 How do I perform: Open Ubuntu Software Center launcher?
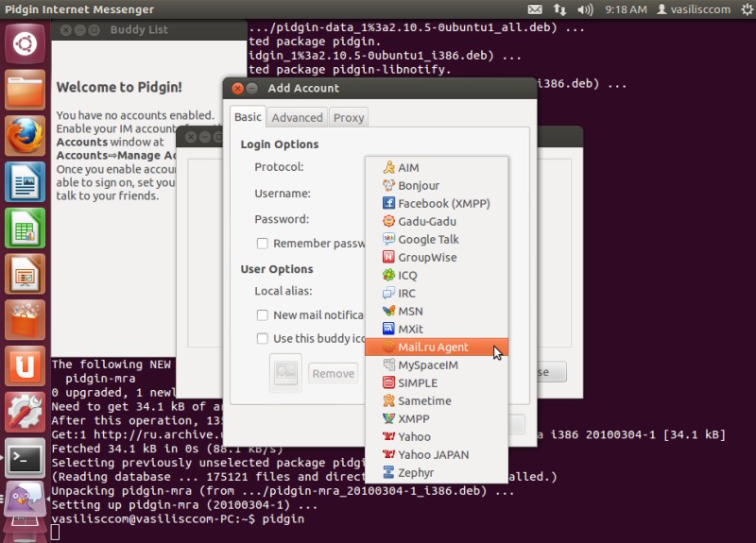[x=25, y=320]
